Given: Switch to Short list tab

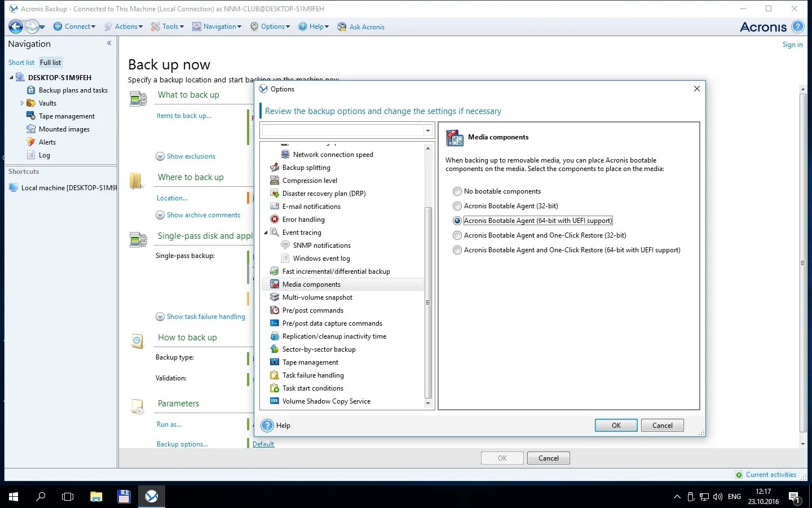Looking at the screenshot, I should pyautogui.click(x=21, y=63).
